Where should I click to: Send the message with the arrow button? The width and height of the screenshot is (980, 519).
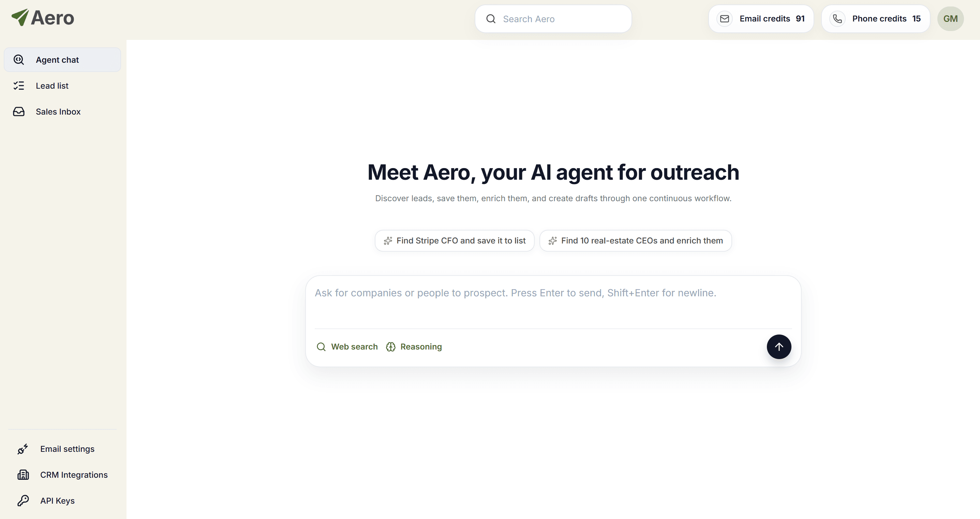[779, 347]
